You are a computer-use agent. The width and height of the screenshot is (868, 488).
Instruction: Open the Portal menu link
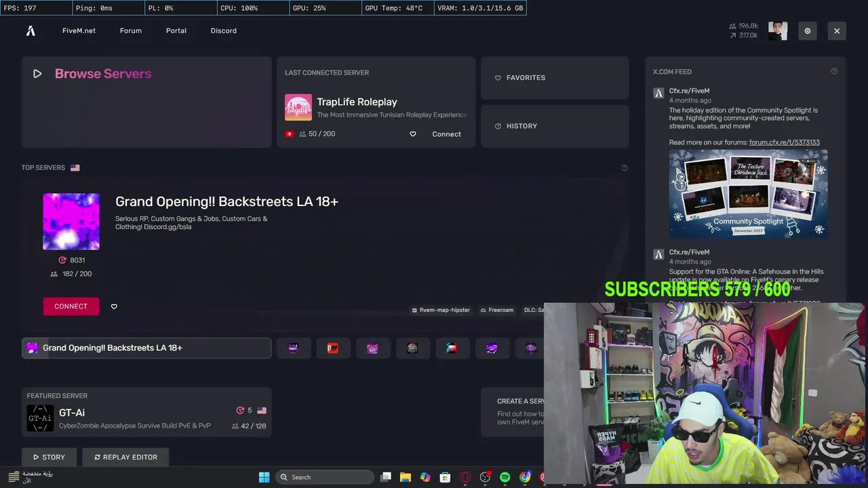click(x=176, y=30)
